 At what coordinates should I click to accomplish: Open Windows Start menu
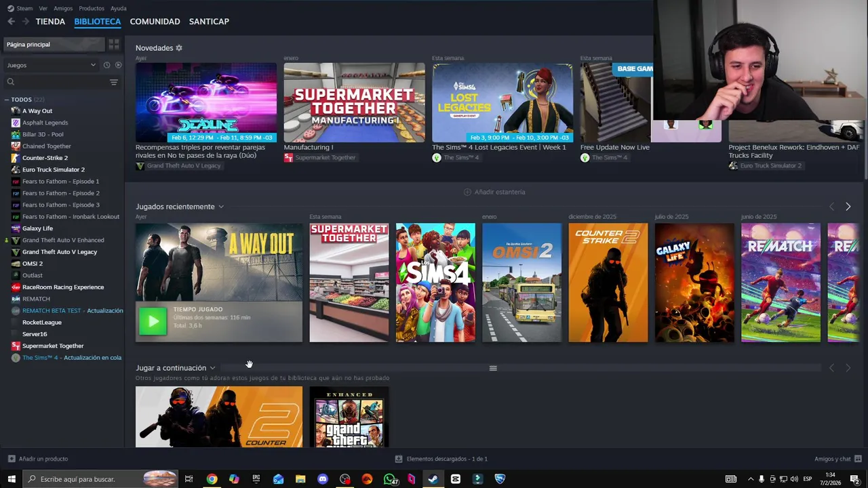click(x=12, y=479)
